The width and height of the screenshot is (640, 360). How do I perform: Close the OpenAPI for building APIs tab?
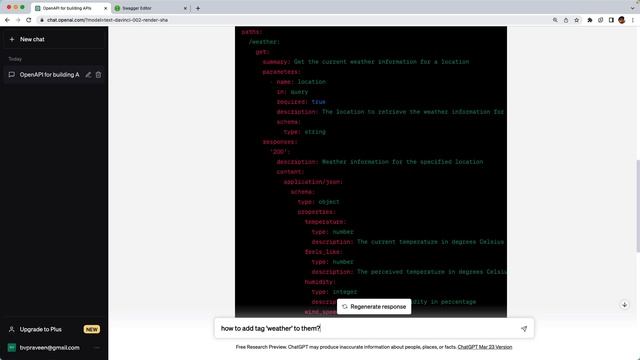click(x=105, y=8)
